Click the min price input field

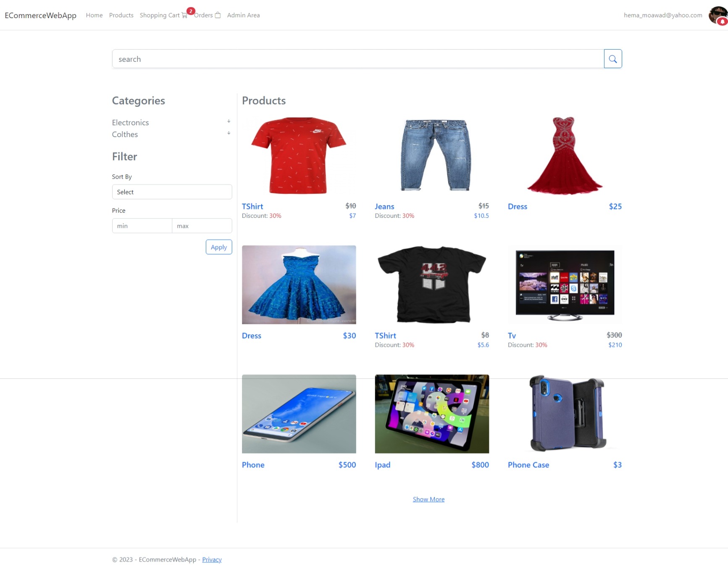142,226
